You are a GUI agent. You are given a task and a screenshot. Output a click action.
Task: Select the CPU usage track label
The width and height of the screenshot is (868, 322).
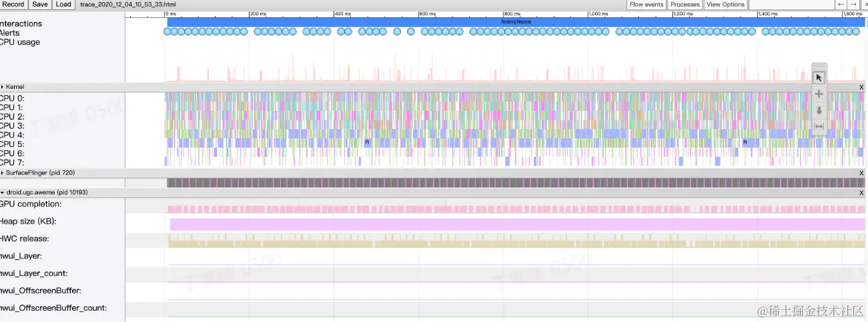(20, 42)
